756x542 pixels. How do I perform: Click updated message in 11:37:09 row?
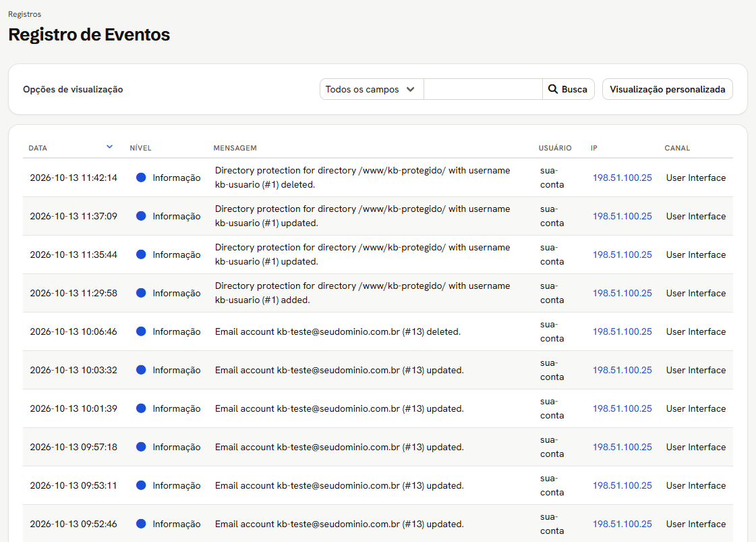(362, 216)
